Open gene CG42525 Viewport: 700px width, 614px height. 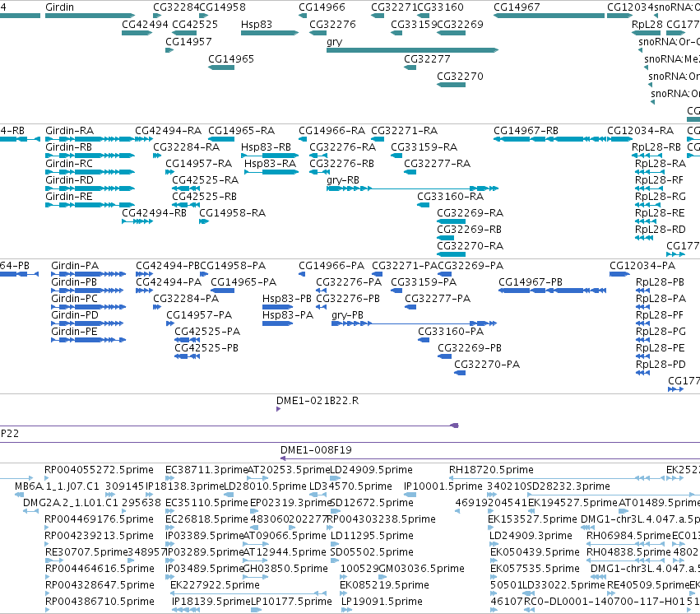pyautogui.click(x=184, y=33)
